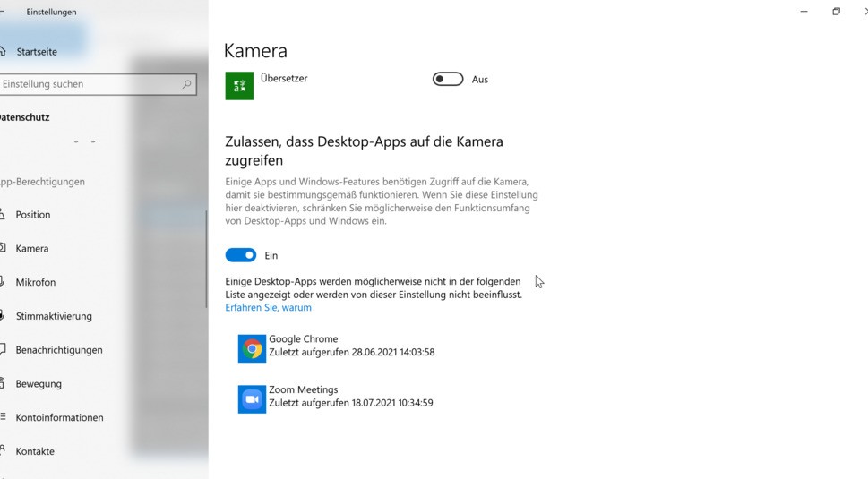Screen dimensions: 868x479
Task: Minimize the Einstellungen window
Action: point(804,12)
